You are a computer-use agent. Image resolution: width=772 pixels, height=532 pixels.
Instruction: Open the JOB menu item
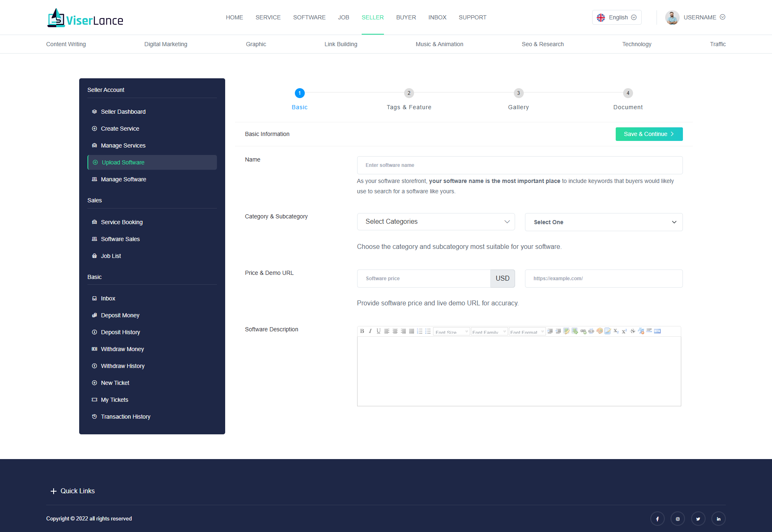tap(344, 17)
